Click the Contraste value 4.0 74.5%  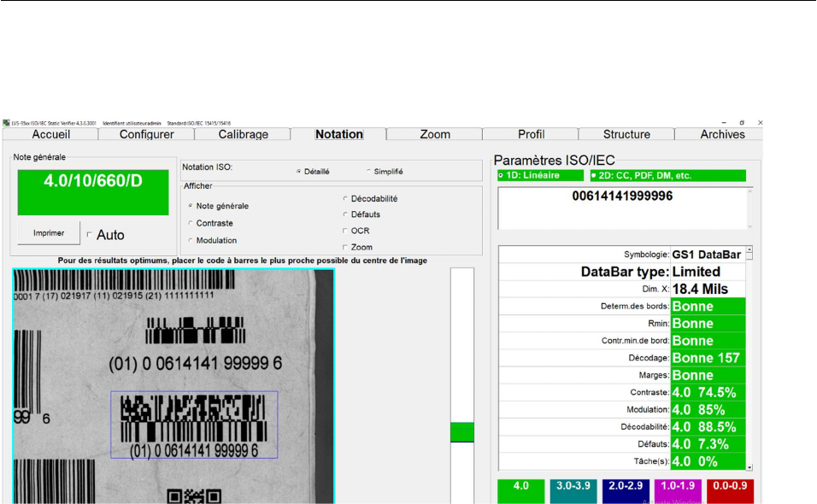708,392
